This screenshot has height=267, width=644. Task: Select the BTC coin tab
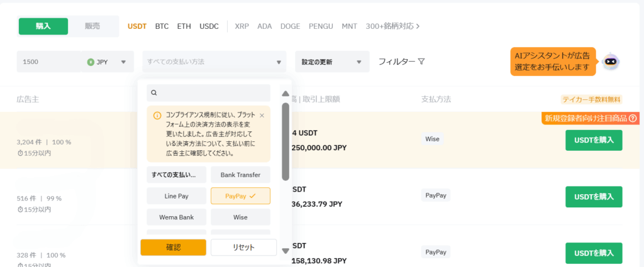coord(162,26)
